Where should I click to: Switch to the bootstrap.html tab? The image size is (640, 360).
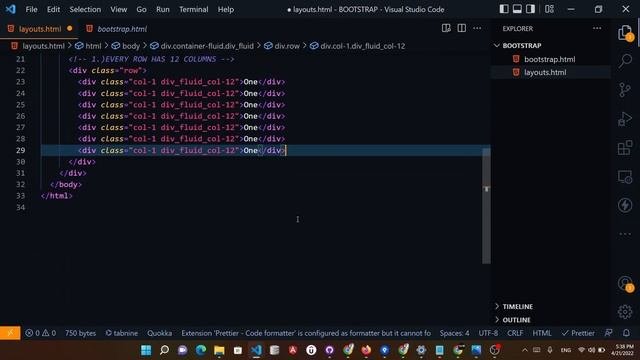tap(117, 29)
